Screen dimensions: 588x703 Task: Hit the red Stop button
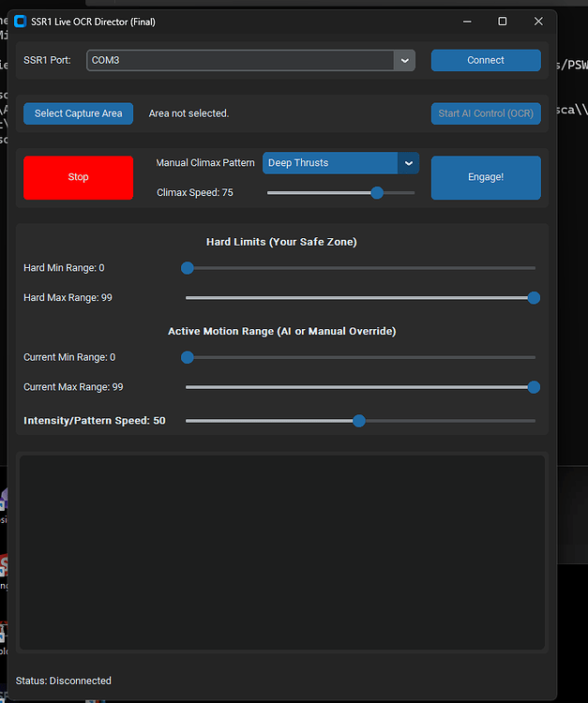pyautogui.click(x=78, y=177)
